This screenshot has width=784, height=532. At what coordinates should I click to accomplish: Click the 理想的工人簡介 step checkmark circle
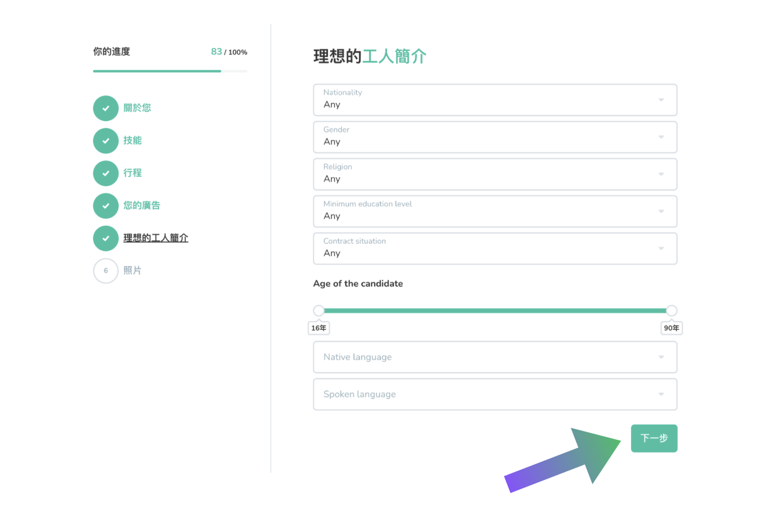(x=105, y=238)
